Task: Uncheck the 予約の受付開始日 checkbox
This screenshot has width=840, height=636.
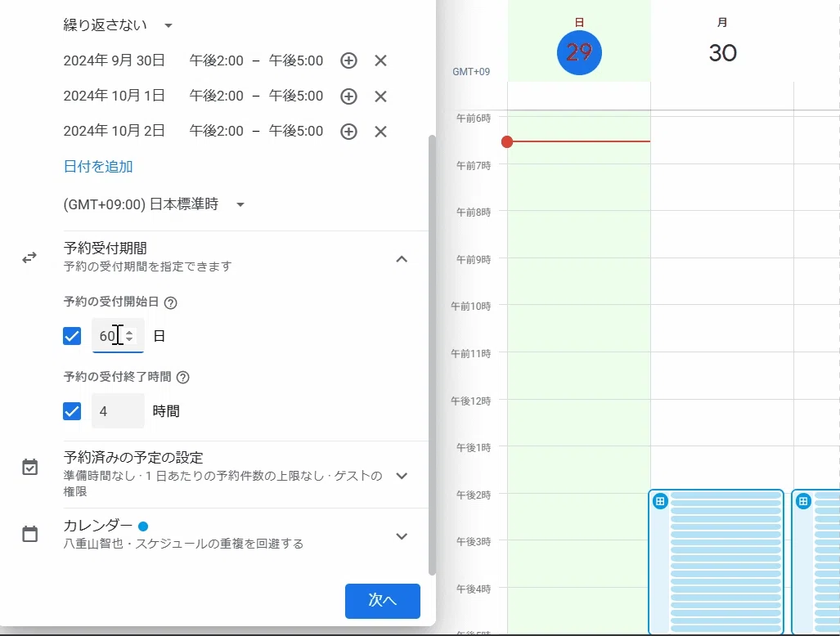Action: tap(72, 336)
